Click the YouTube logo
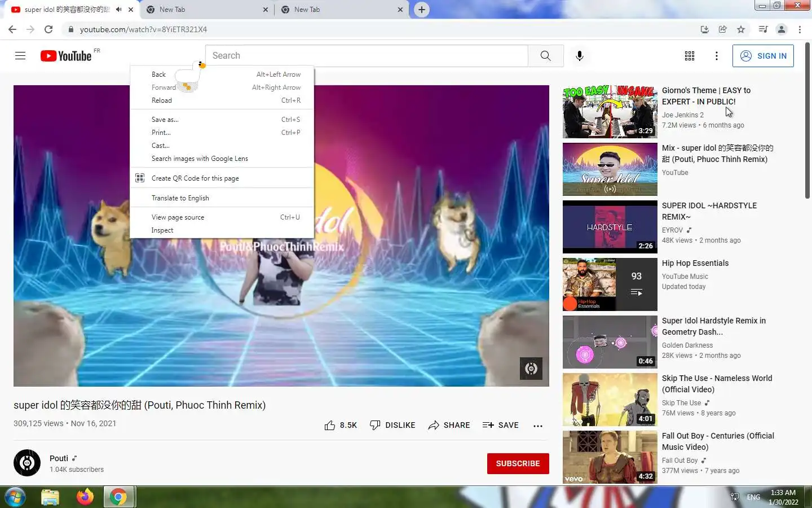The image size is (812, 508). click(66, 56)
